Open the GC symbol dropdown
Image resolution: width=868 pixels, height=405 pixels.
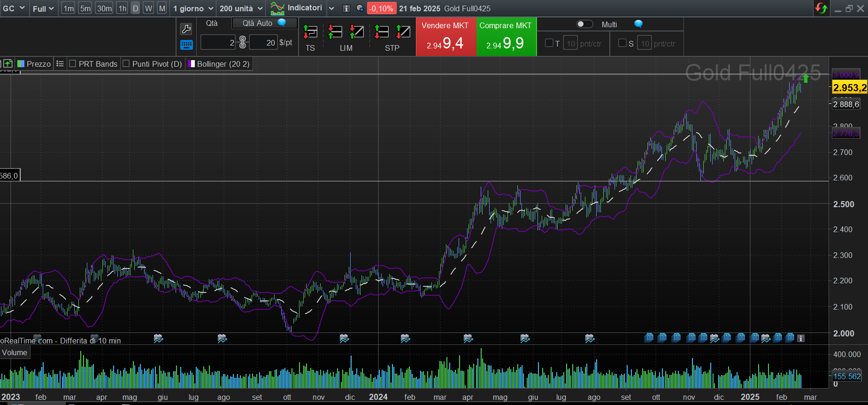(x=14, y=8)
